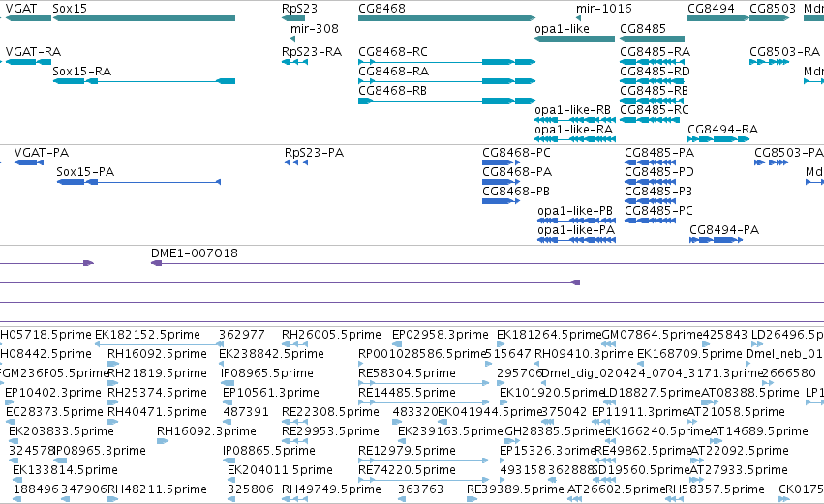Select the CG8494 gene label
Screen dimensions: 824x504
tap(711, 9)
